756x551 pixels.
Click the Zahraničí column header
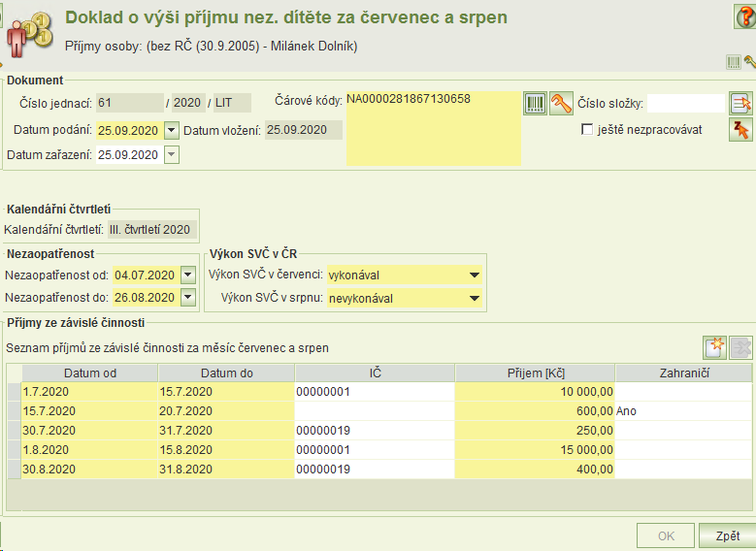pyautogui.click(x=683, y=373)
